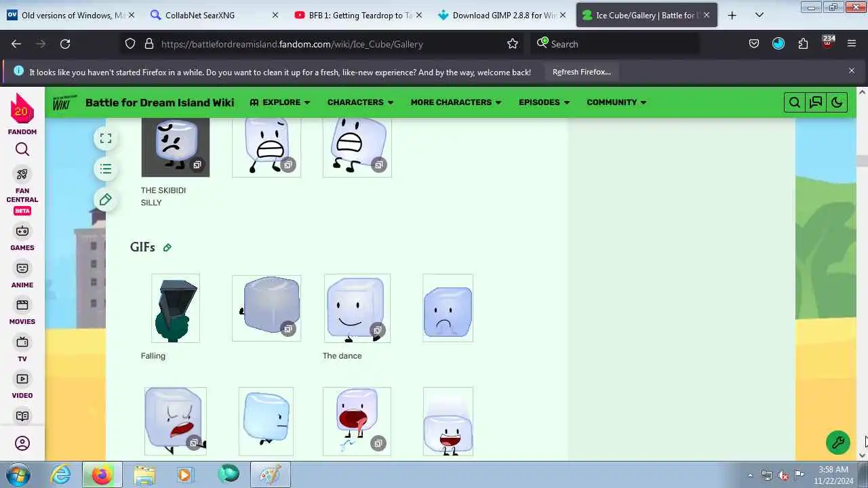Click the Battle for Dream Island Wiki title
This screenshot has width=868, height=488.
pyautogui.click(x=159, y=102)
